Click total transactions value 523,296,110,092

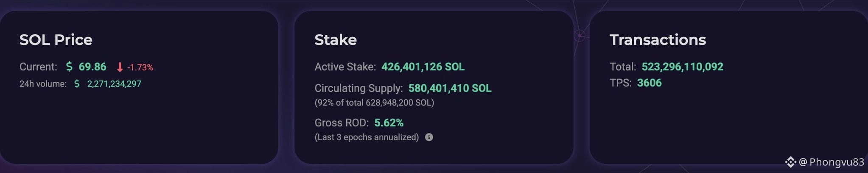(x=682, y=67)
